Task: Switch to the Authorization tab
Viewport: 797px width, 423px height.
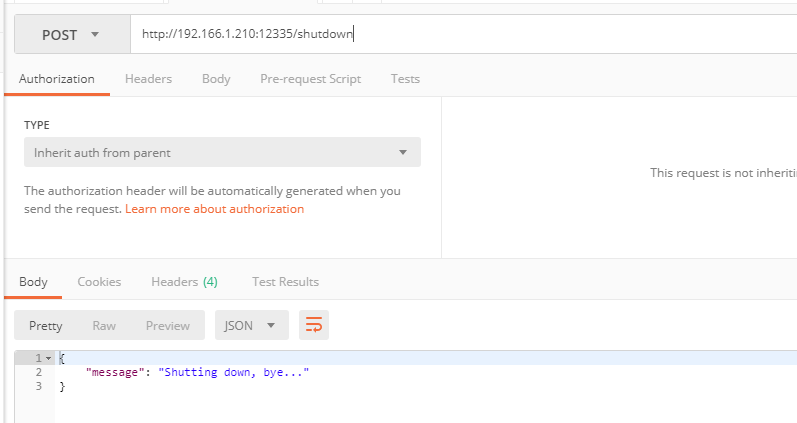Action: [x=57, y=79]
